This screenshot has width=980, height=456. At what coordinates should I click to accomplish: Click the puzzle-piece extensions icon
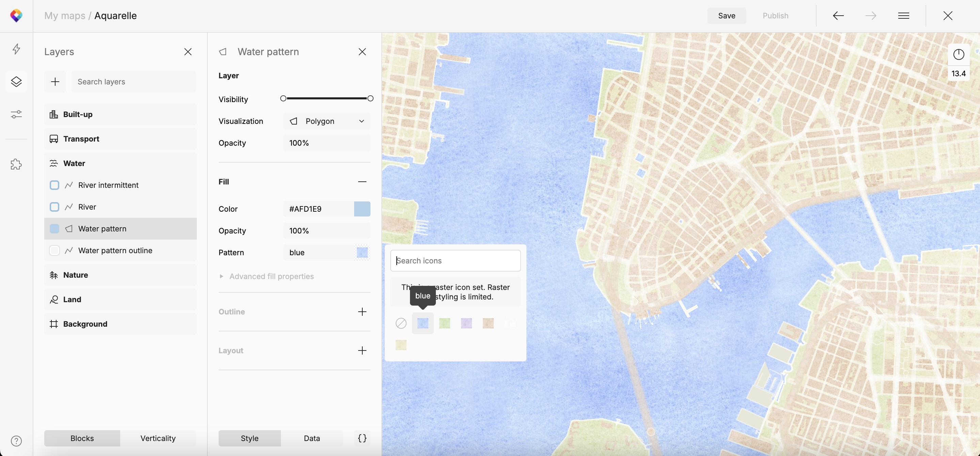point(16,164)
